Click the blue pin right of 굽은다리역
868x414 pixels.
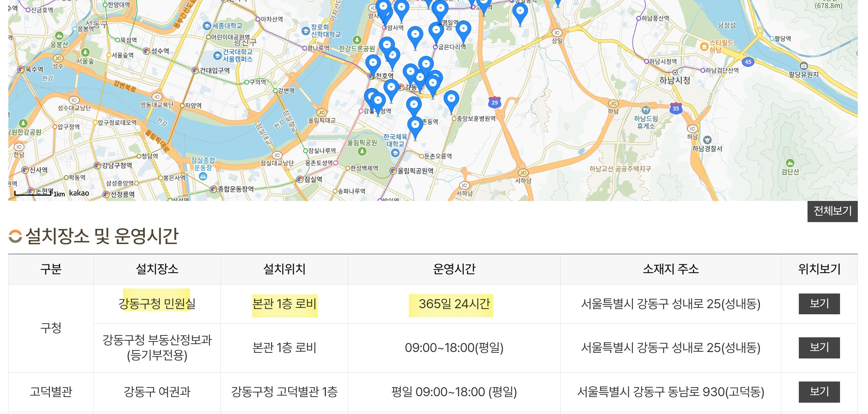pyautogui.click(x=463, y=30)
